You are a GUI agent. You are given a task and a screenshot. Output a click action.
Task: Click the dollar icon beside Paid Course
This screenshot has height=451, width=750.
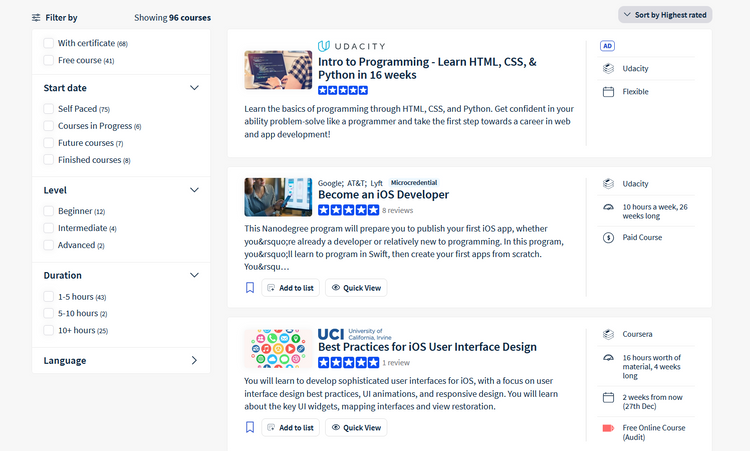[x=608, y=237]
